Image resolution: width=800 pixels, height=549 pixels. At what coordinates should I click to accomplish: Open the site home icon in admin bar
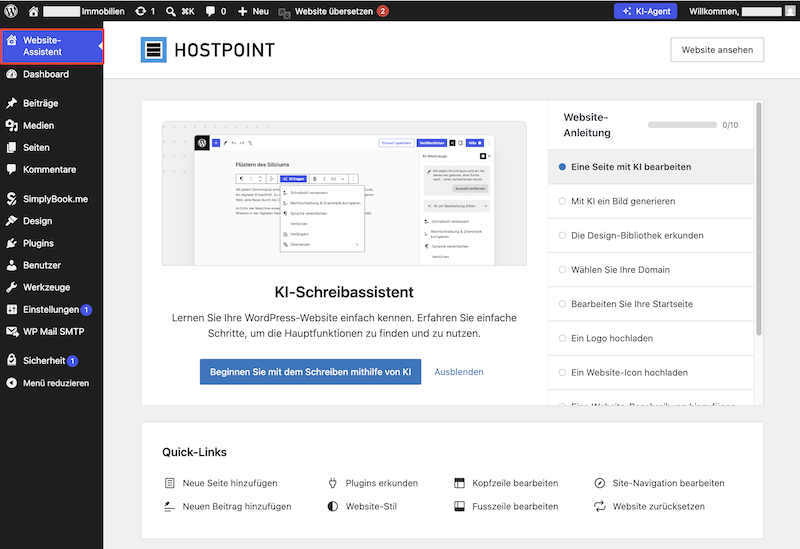click(x=34, y=11)
